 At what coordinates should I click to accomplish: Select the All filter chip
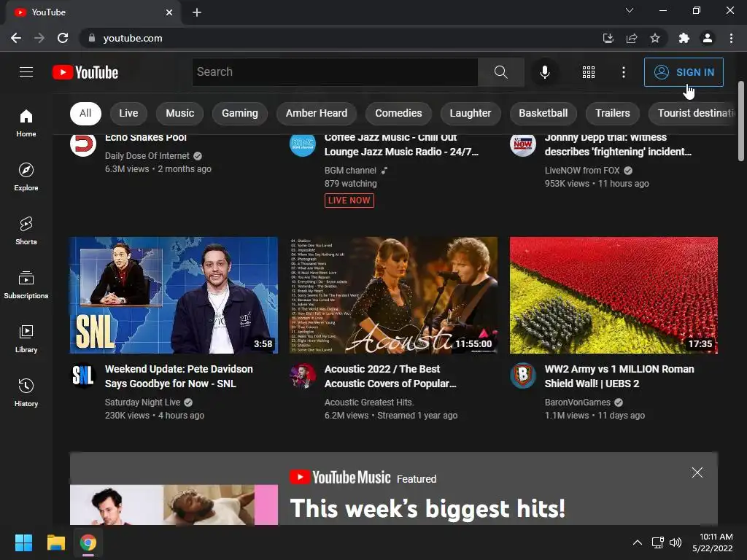[85, 113]
